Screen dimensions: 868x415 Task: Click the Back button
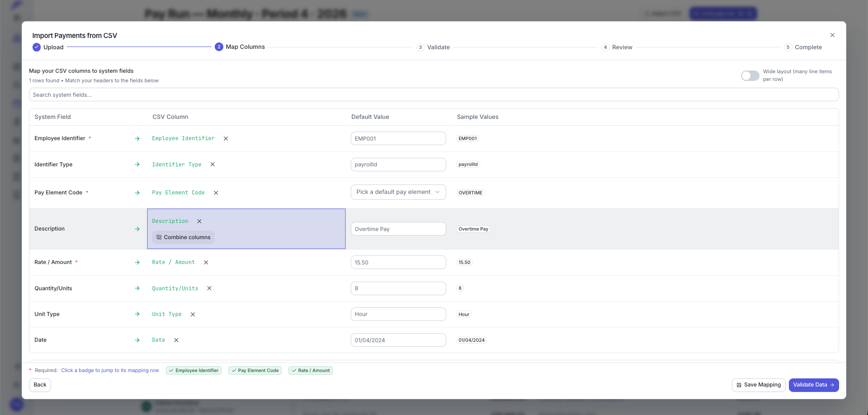(x=40, y=385)
